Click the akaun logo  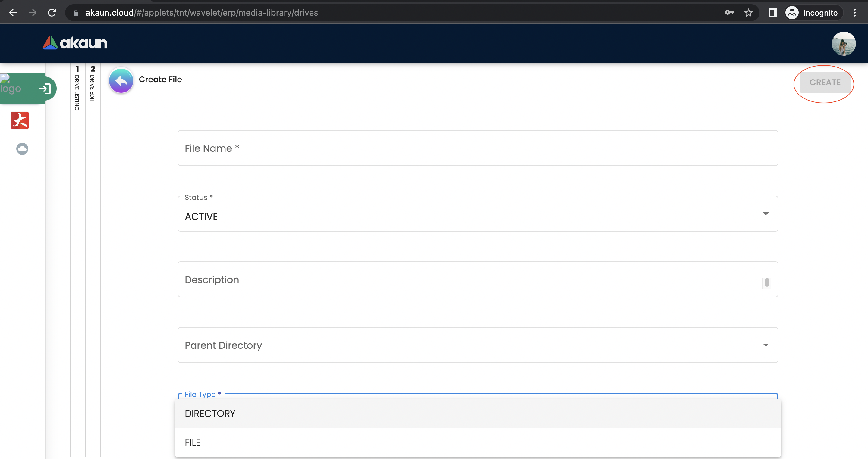[x=75, y=43]
